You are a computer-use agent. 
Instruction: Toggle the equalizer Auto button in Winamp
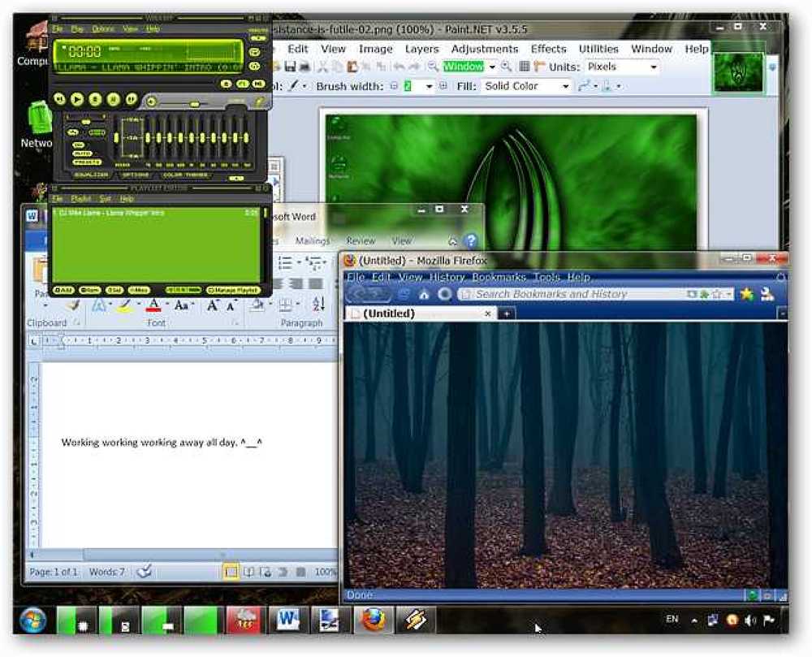(x=82, y=153)
